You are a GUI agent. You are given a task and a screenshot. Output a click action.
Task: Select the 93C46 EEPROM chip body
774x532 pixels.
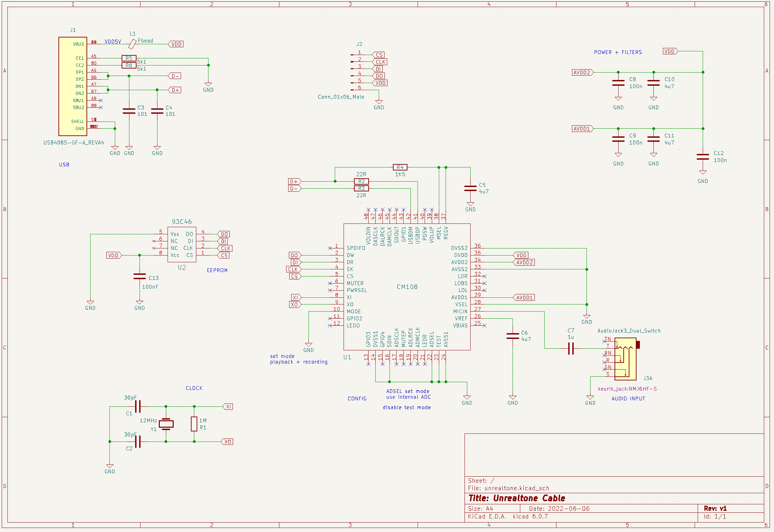pyautogui.click(x=182, y=244)
